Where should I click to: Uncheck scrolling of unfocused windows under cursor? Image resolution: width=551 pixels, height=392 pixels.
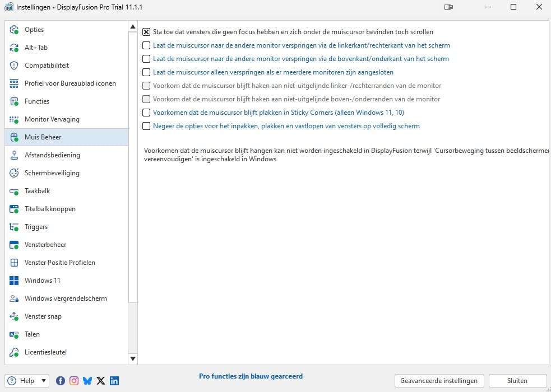point(146,32)
